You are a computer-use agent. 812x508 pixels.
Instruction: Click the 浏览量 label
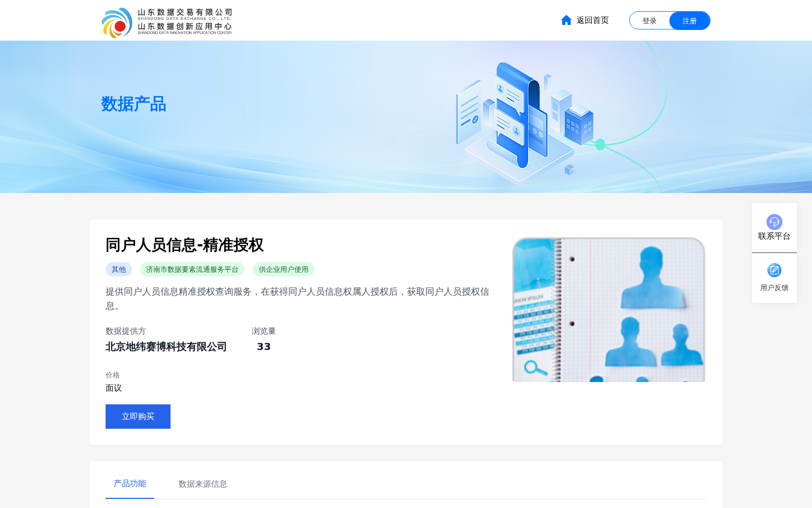click(264, 331)
